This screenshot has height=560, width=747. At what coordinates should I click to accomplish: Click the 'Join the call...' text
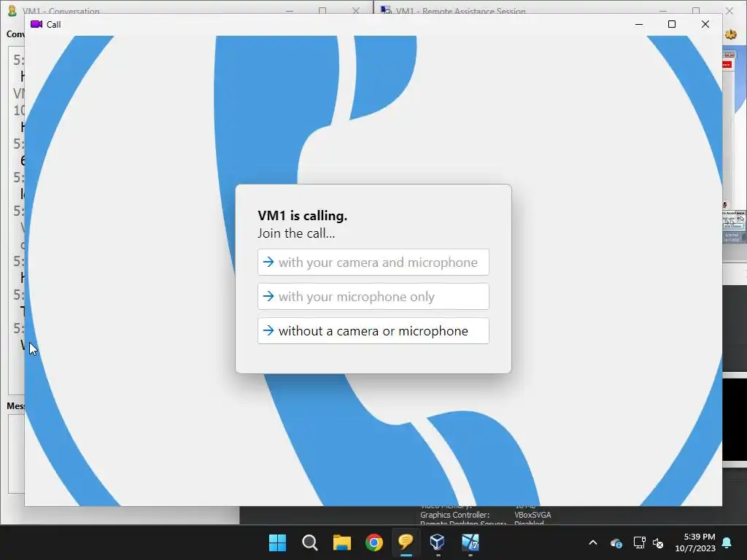pyautogui.click(x=296, y=233)
